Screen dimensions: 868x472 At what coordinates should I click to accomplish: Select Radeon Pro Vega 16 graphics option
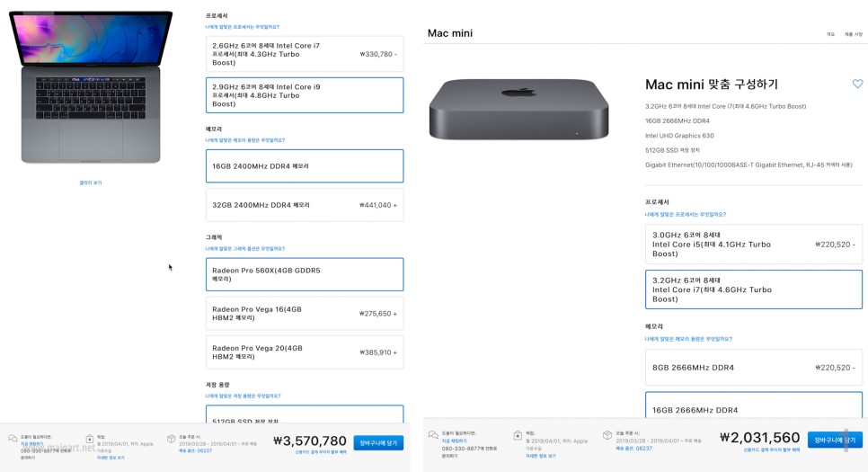305,314
